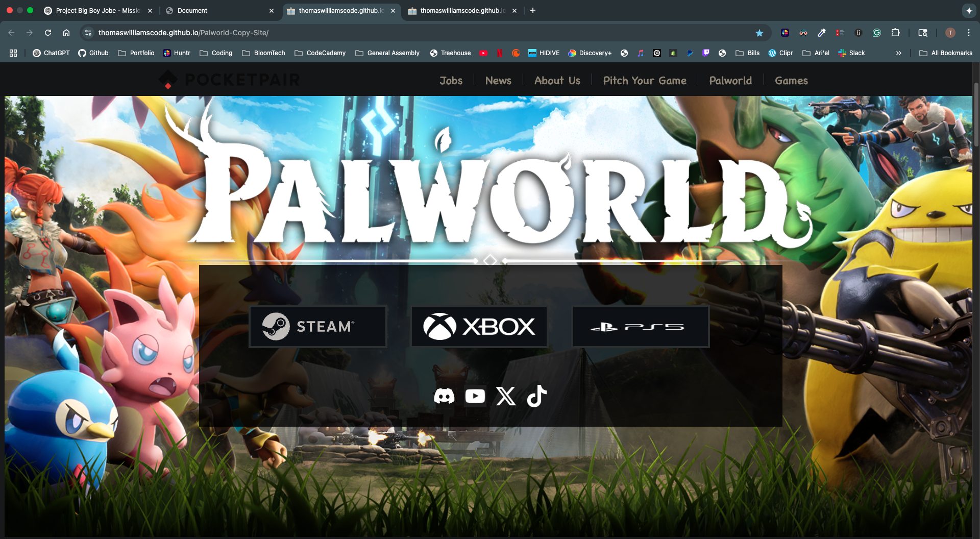Viewport: 980px width, 539px height.
Task: Open the Jobs navigation link
Action: 451,81
